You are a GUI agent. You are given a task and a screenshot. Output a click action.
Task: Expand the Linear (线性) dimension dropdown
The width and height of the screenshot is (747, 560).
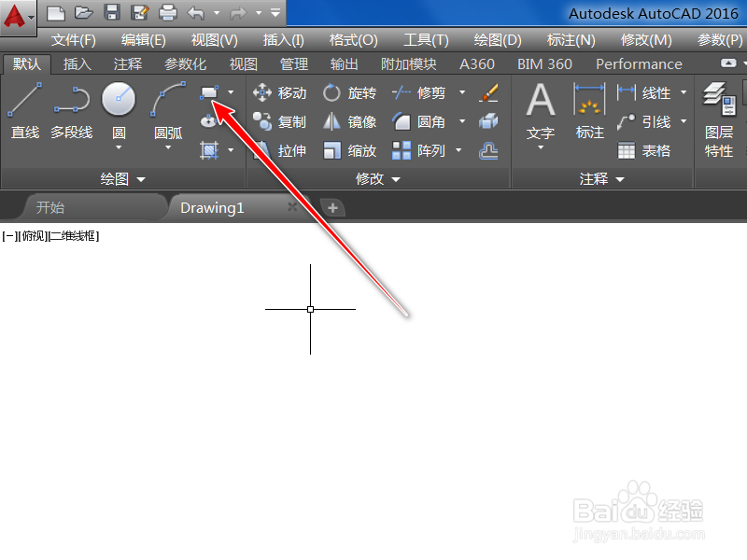coord(684,92)
